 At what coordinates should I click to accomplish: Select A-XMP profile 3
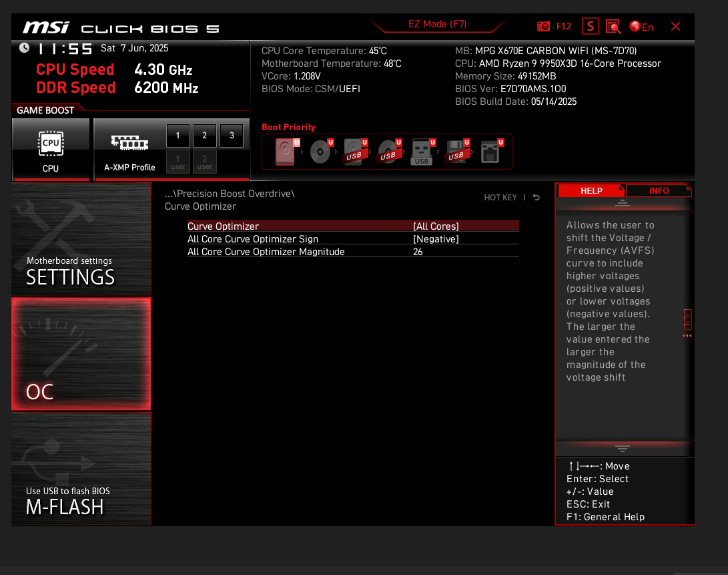tap(232, 136)
